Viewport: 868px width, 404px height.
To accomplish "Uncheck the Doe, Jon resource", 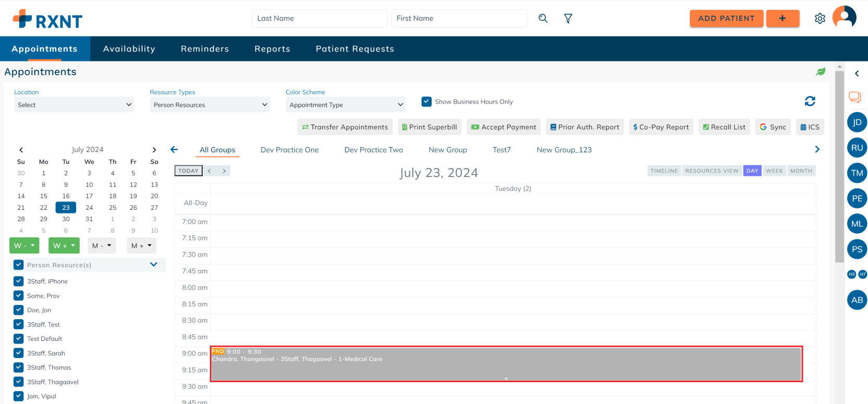I will click(x=19, y=310).
